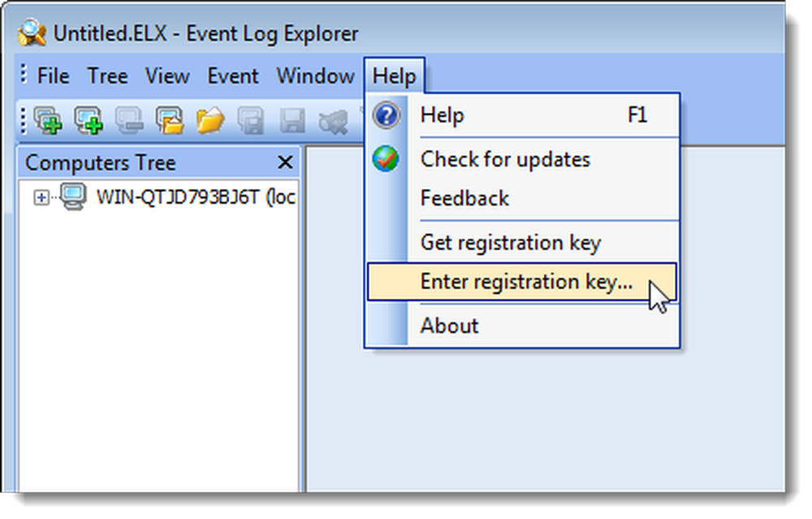Click the globe checkmark update icon
Image resolution: width=812 pixels, height=519 pixels.
click(x=386, y=158)
